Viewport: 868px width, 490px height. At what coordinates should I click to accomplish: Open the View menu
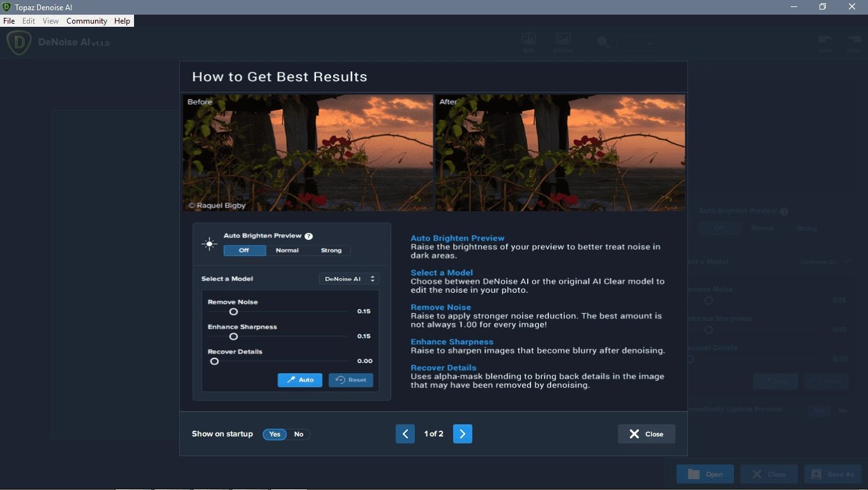coord(50,21)
